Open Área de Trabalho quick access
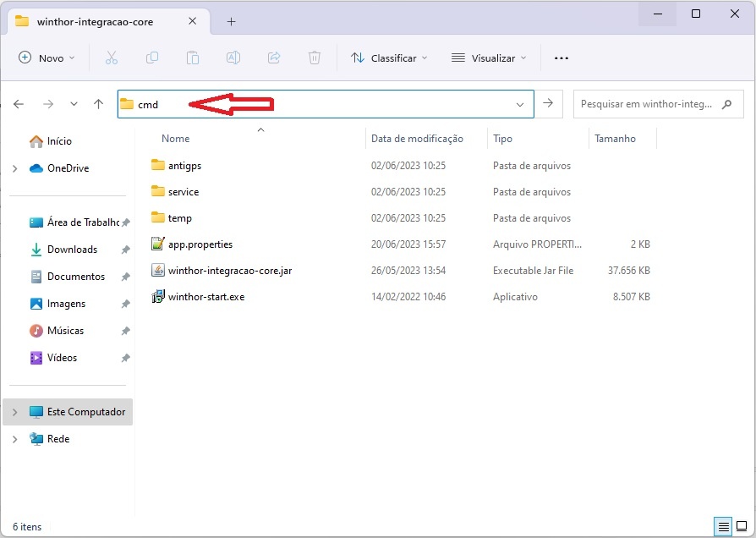The height and width of the screenshot is (538, 756). (82, 222)
